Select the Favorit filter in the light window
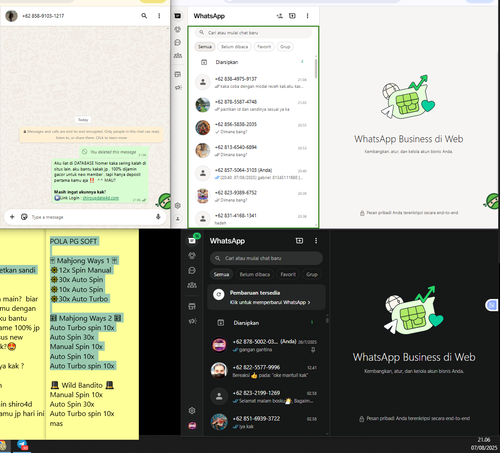The height and width of the screenshot is (453, 500). click(x=264, y=47)
